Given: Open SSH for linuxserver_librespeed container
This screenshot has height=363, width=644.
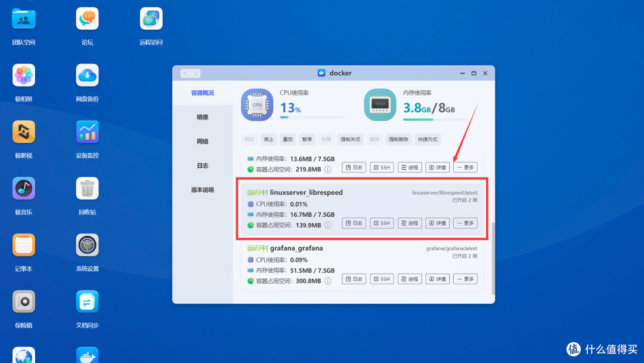Looking at the screenshot, I should [x=382, y=223].
